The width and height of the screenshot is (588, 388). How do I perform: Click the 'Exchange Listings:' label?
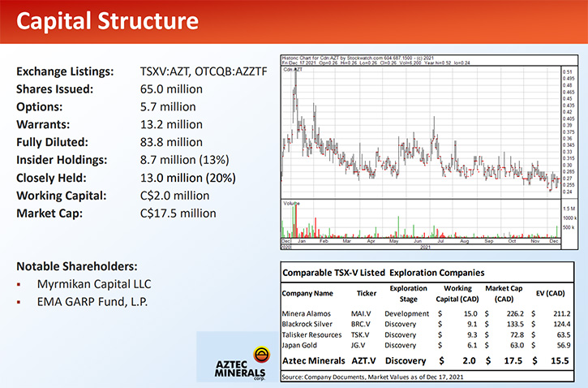pyautogui.click(x=65, y=71)
